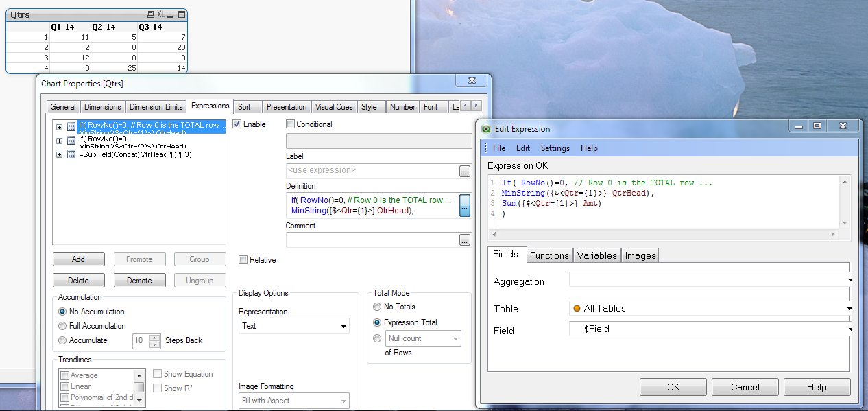868x411 pixels.
Task: Click the table icon of SubField expression
Action: click(x=71, y=154)
